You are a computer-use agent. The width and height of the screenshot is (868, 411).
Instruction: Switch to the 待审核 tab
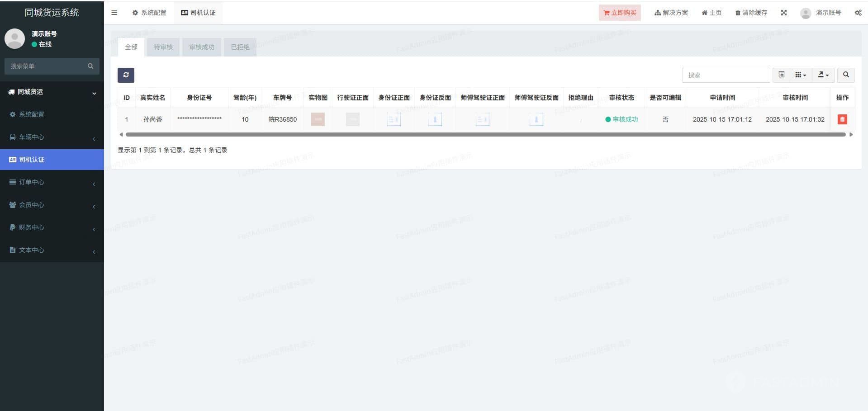coord(163,47)
